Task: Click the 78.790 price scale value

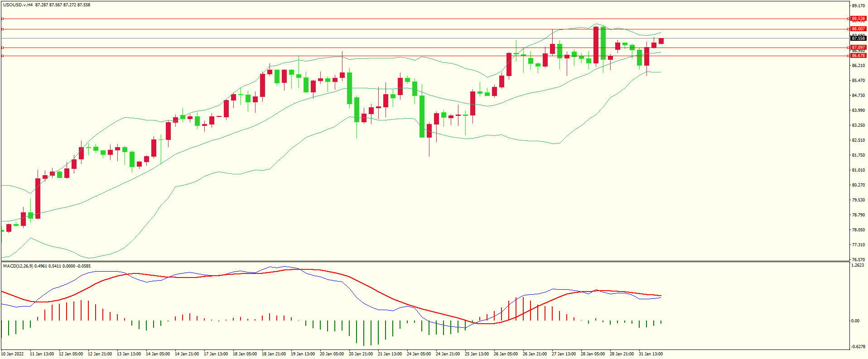Action: click(858, 215)
